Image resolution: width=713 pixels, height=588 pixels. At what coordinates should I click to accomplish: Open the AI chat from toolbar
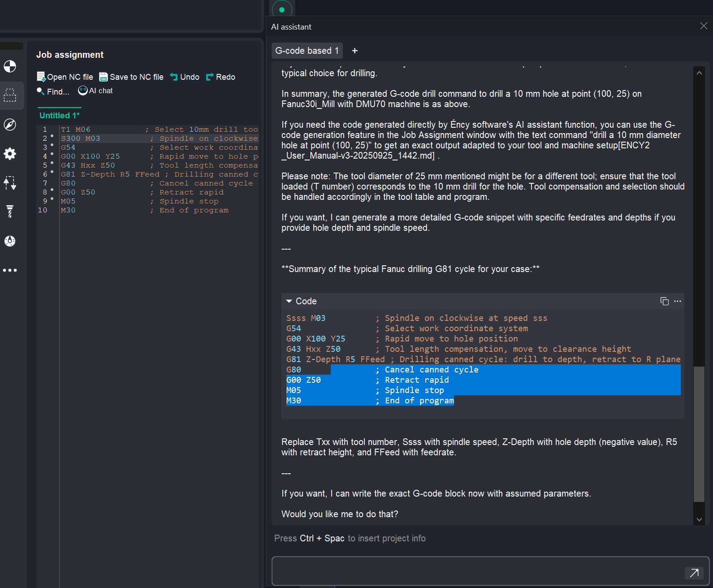pos(95,91)
